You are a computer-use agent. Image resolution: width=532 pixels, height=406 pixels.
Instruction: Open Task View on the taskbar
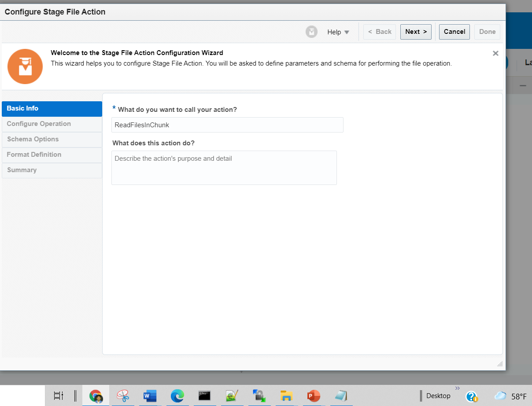pos(59,395)
